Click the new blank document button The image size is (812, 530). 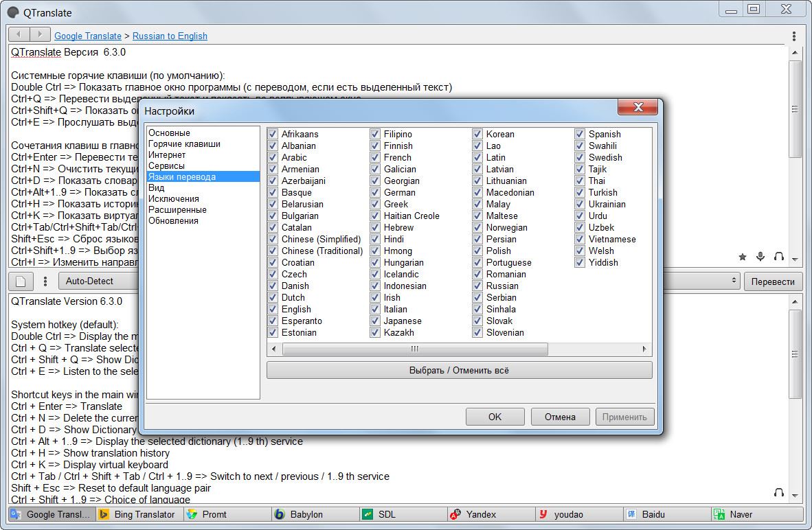click(x=21, y=281)
